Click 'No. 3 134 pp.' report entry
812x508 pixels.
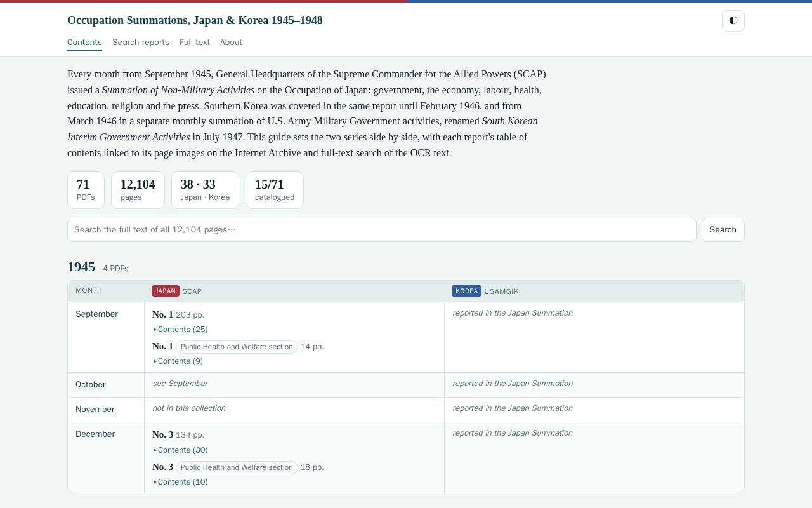[178, 435]
